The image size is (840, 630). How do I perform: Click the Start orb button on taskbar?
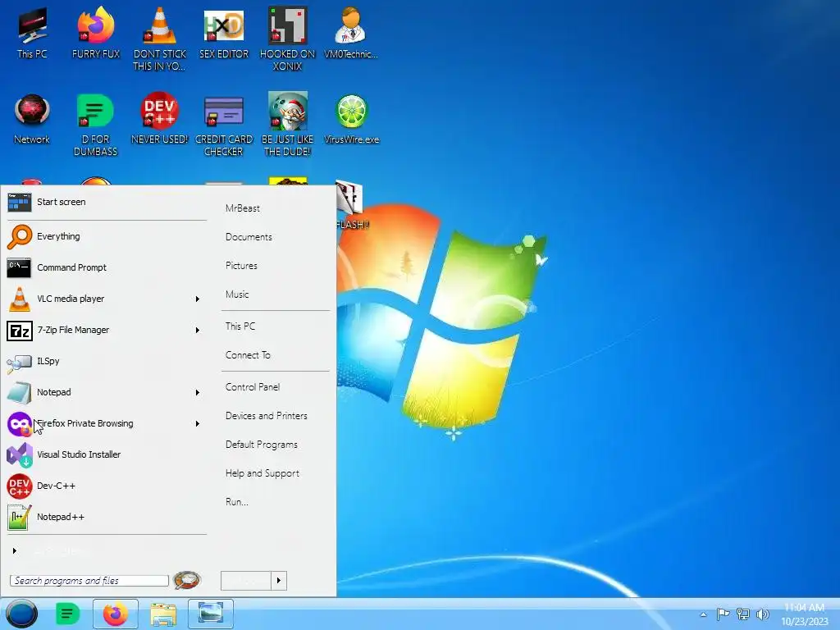(x=21, y=614)
